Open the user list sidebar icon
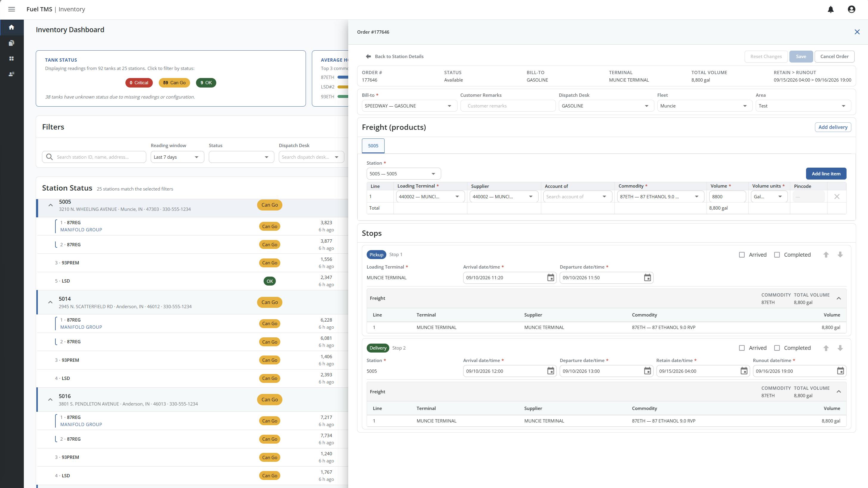The width and height of the screenshot is (868, 488). coord(11,74)
